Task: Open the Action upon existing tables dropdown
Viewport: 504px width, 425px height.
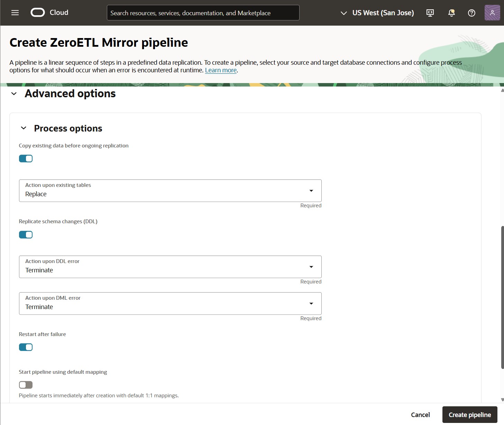Action: pos(311,191)
